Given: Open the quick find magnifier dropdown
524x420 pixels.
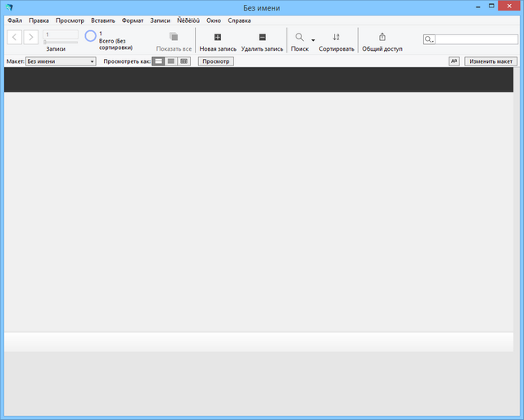Looking at the screenshot, I should [430, 39].
